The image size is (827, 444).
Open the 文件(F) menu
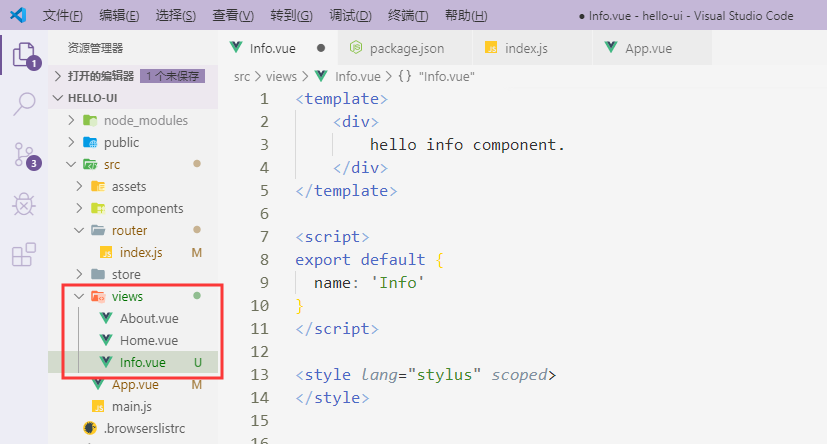63,15
